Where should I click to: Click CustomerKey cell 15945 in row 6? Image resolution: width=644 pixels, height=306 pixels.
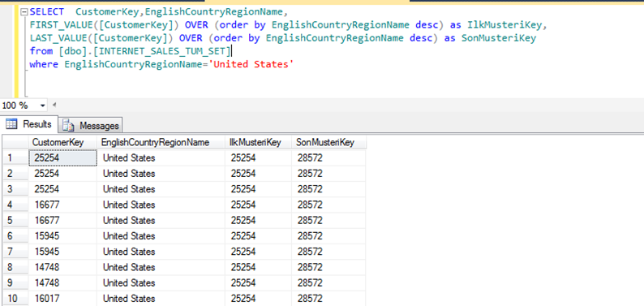(x=62, y=236)
